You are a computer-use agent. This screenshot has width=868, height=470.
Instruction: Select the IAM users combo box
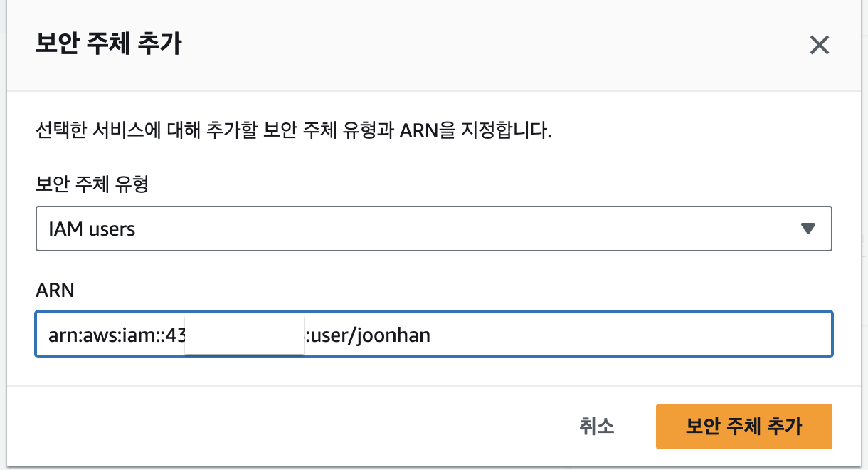433,229
